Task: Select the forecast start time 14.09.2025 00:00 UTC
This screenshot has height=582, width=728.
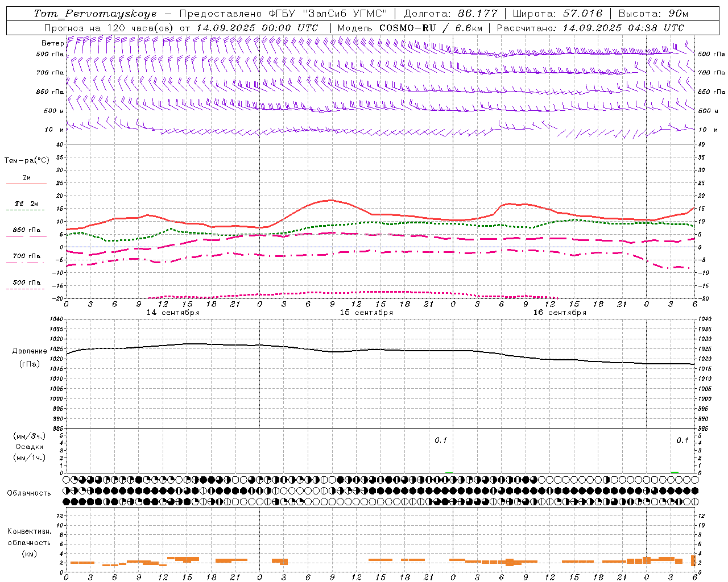Action: (257, 28)
